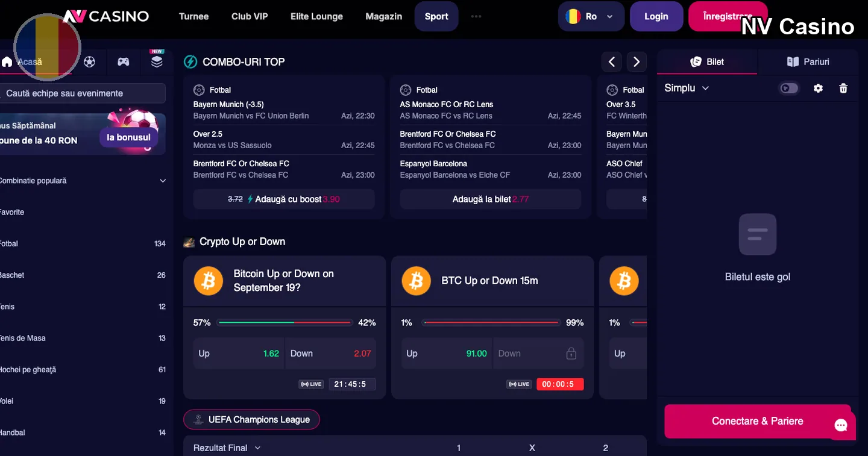Open Fotbal category with 134 events
The width and height of the screenshot is (868, 456).
point(83,243)
